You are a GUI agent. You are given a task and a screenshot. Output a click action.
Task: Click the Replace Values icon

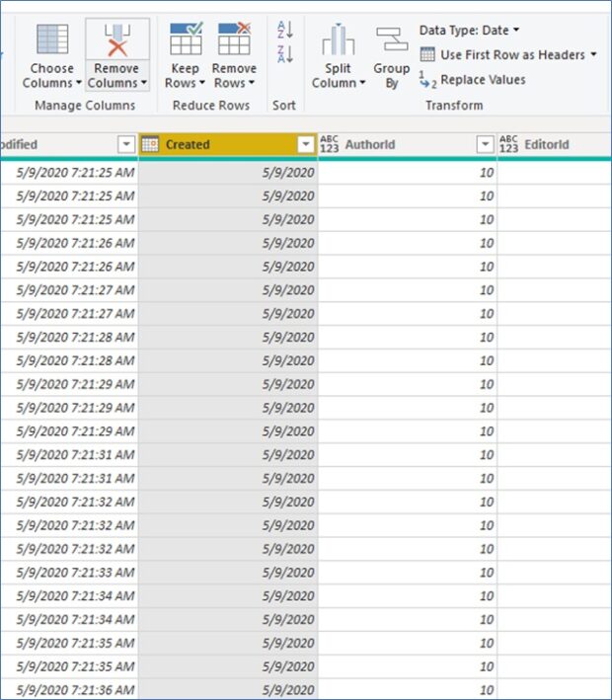point(427,79)
